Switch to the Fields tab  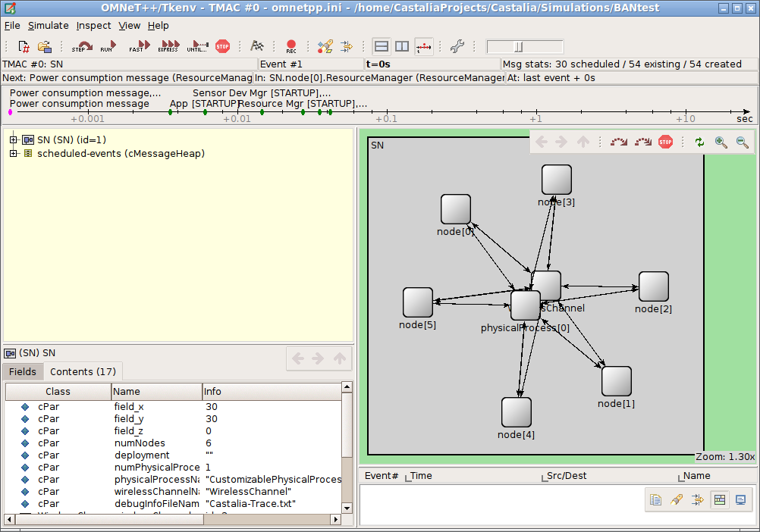point(23,372)
